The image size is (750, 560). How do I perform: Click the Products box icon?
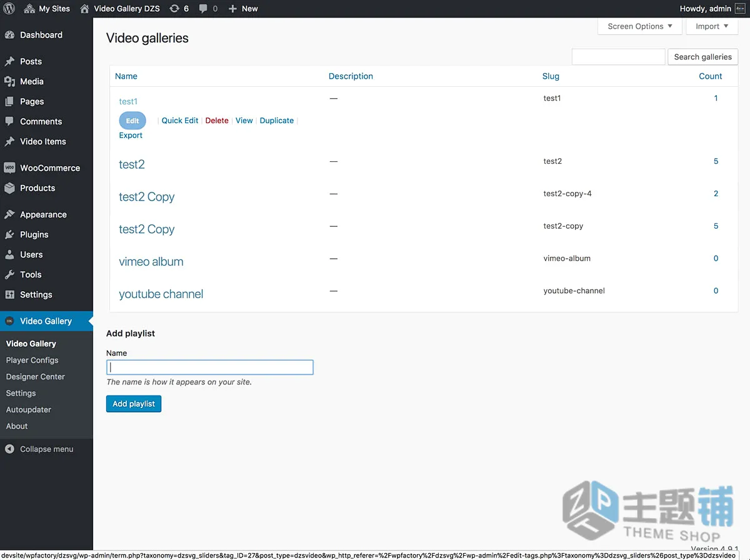pos(9,187)
